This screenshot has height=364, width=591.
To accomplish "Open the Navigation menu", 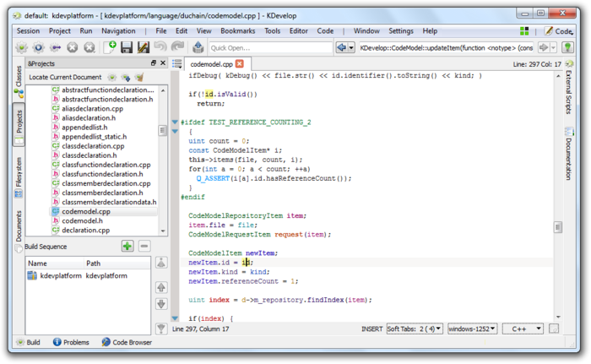I will [x=118, y=30].
